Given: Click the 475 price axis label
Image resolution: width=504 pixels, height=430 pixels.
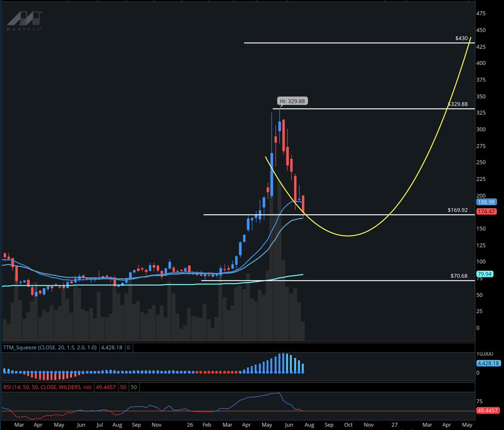Looking at the screenshot, I should (x=481, y=14).
